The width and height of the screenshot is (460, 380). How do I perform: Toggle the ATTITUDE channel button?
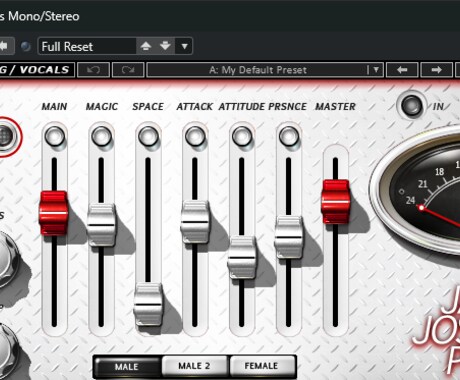pos(242,136)
